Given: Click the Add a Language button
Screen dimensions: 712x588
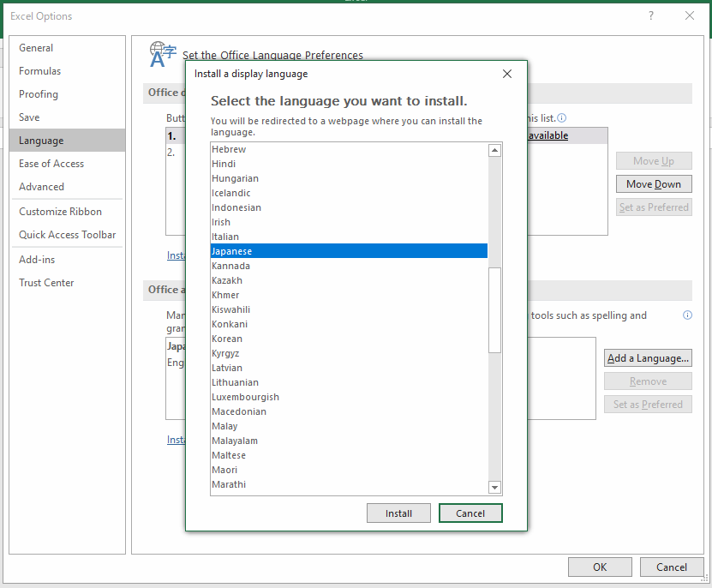Looking at the screenshot, I should coord(648,358).
